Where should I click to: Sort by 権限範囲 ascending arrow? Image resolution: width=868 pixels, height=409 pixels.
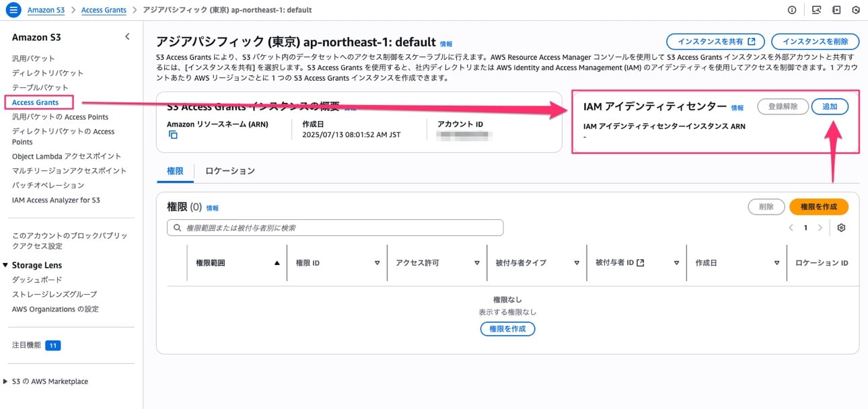(277, 263)
